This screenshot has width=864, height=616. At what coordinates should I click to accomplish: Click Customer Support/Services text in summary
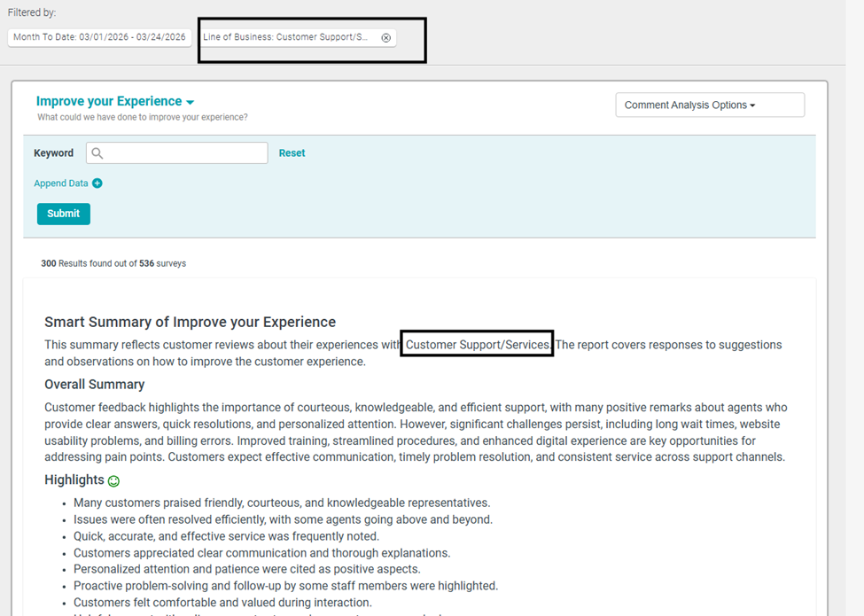coord(477,345)
